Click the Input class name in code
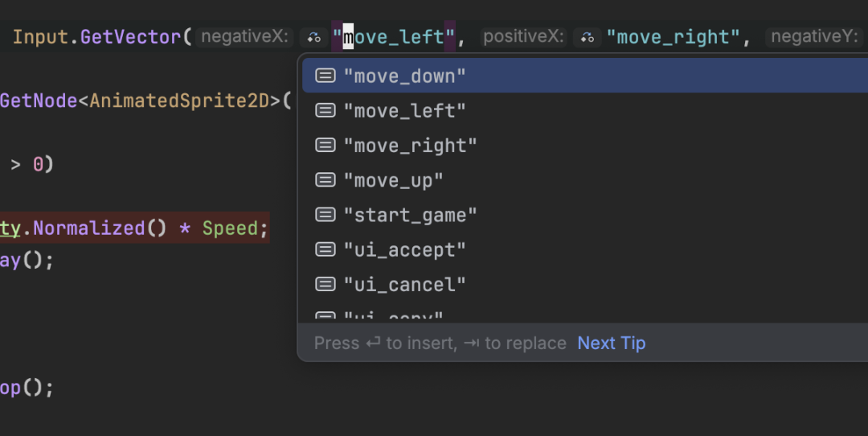Viewport: 868px width, 436px height. click(43, 37)
